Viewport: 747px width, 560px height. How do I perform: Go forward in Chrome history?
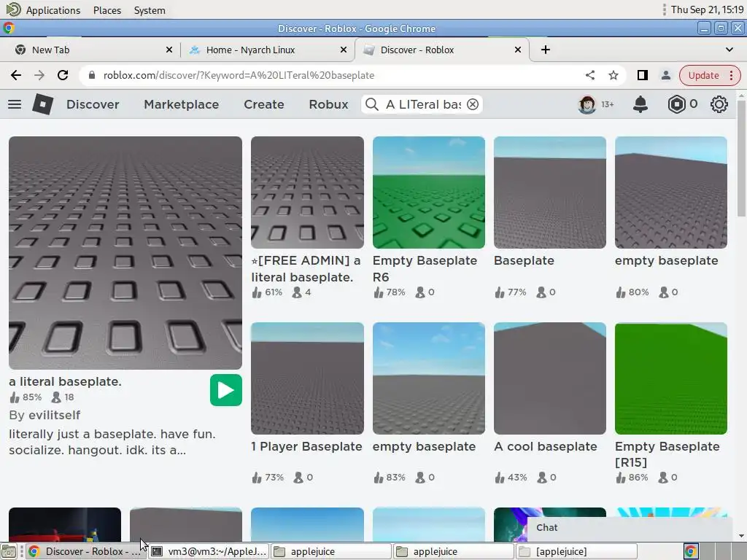pos(39,75)
